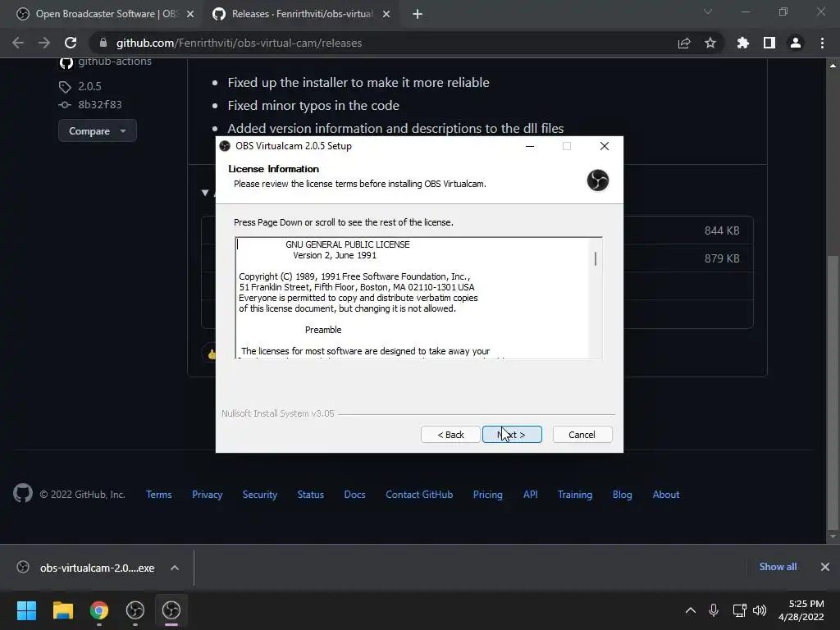Open clock and date 5:25 PM
The width and height of the screenshot is (840, 630).
tap(801, 610)
